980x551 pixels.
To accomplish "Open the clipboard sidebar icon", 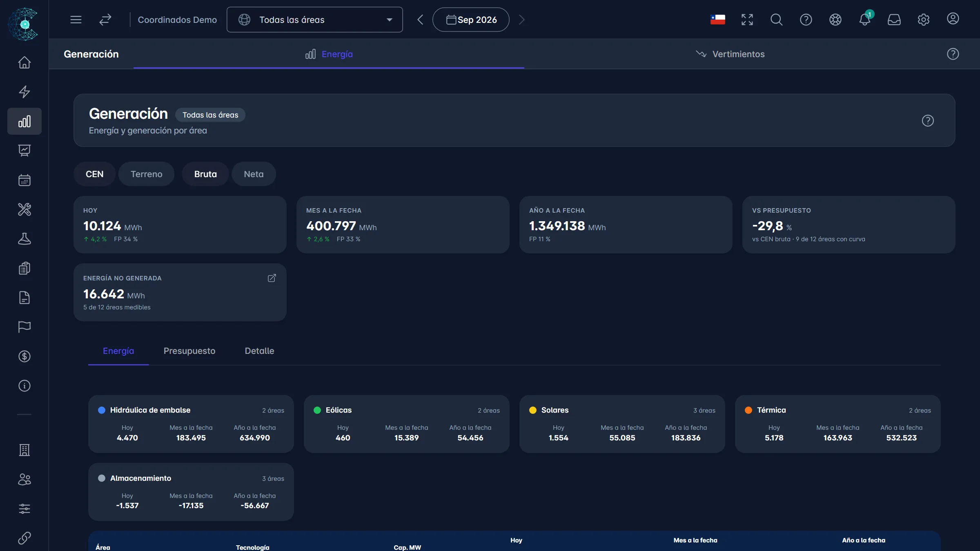I will [24, 268].
